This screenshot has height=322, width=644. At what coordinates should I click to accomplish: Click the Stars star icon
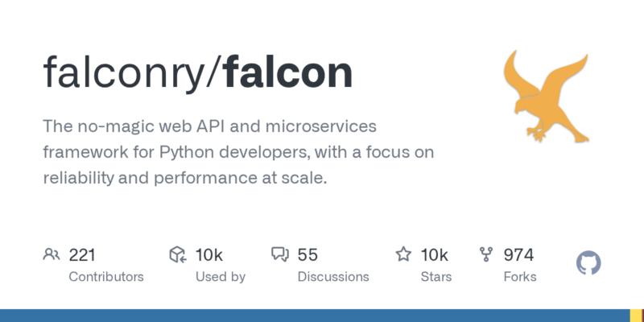(403, 255)
